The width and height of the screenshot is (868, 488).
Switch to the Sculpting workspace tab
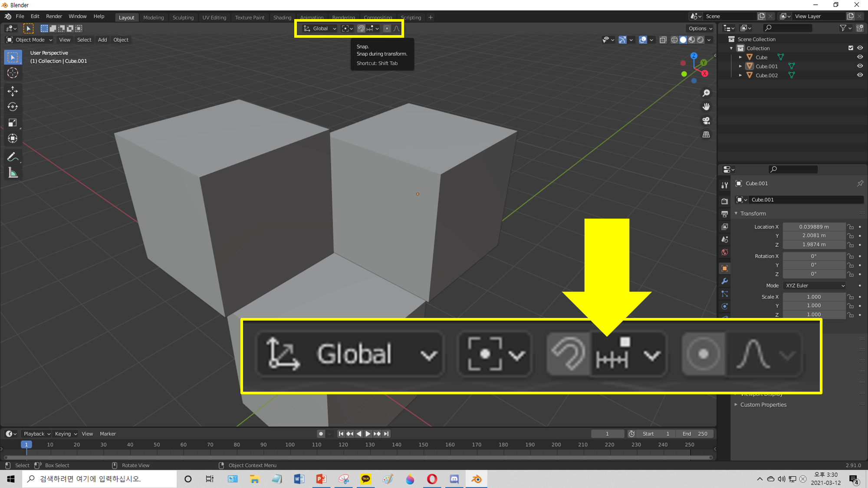coord(183,17)
